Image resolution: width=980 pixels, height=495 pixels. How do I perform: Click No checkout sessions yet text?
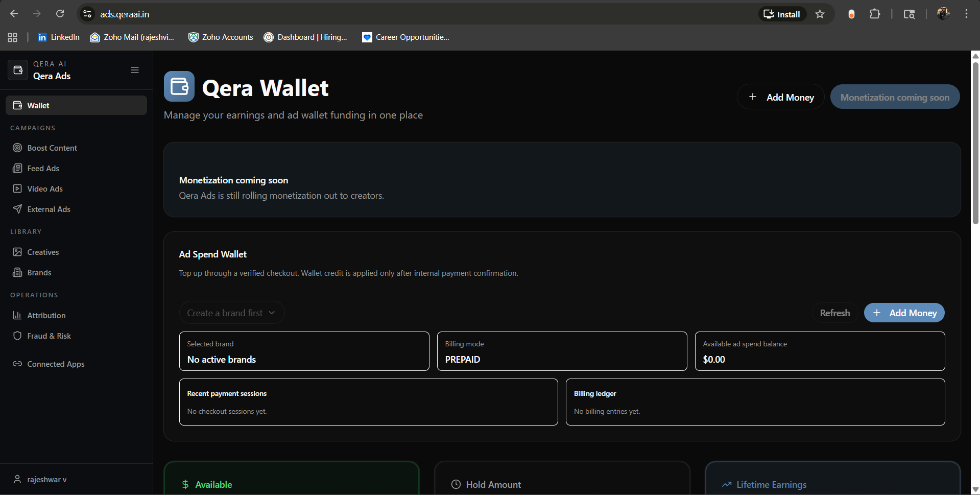(x=227, y=411)
